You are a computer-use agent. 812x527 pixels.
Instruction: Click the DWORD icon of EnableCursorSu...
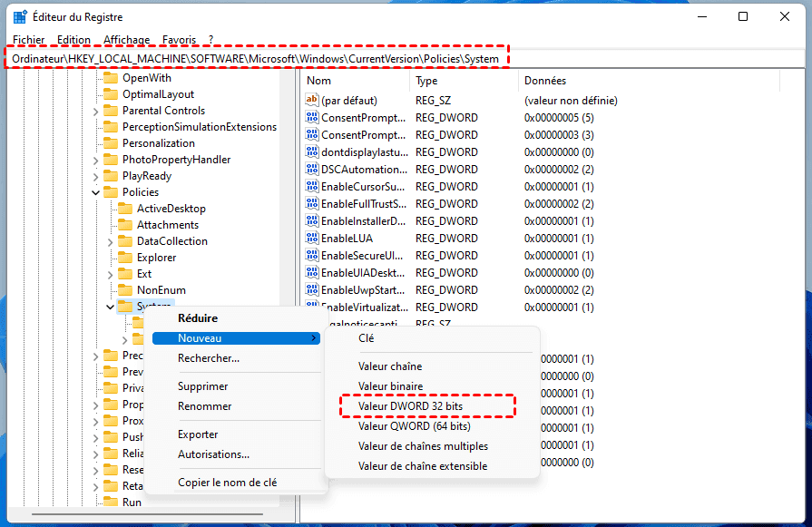tap(312, 186)
